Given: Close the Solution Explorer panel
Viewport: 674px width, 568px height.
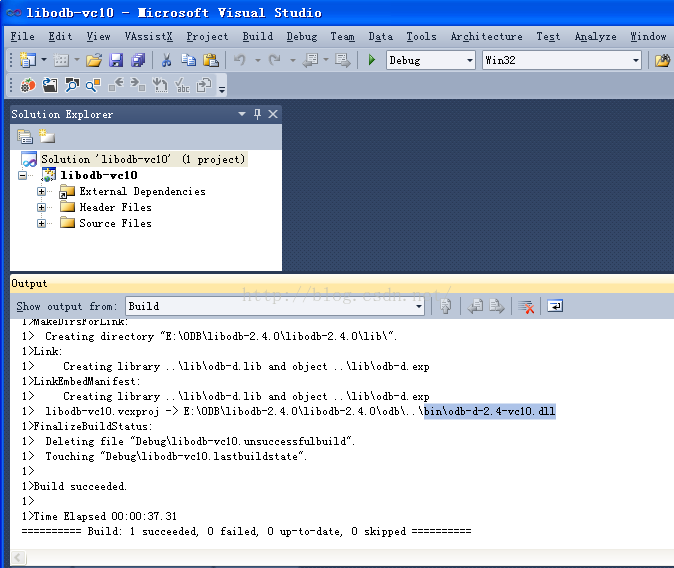Looking at the screenshot, I should click(273, 114).
